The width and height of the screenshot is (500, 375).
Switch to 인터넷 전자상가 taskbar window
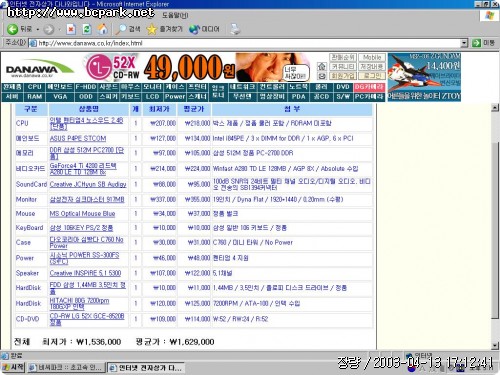(x=146, y=368)
